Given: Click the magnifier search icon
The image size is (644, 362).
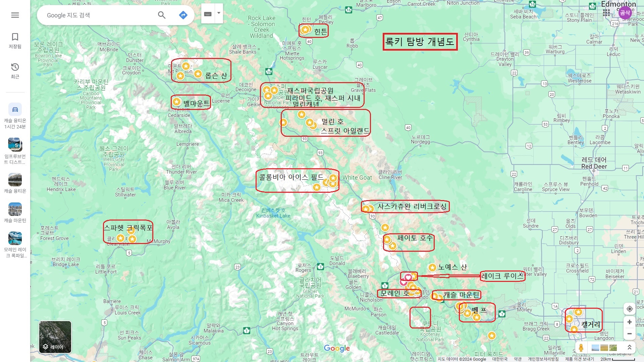Looking at the screenshot, I should point(162,15).
